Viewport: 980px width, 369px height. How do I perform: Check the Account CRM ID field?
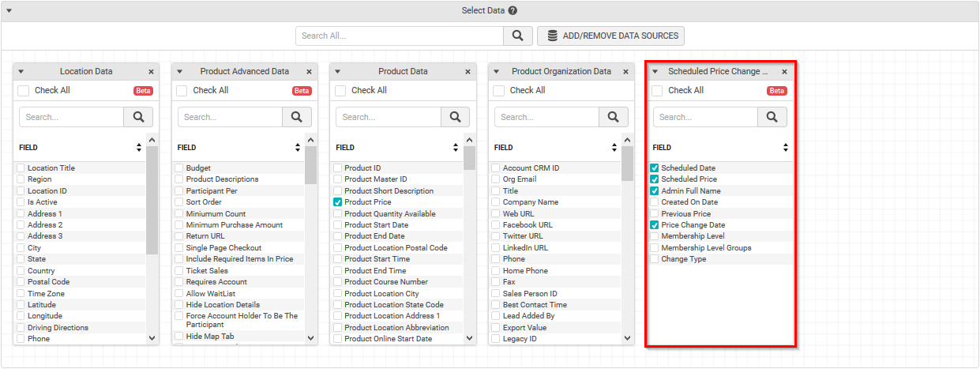496,168
